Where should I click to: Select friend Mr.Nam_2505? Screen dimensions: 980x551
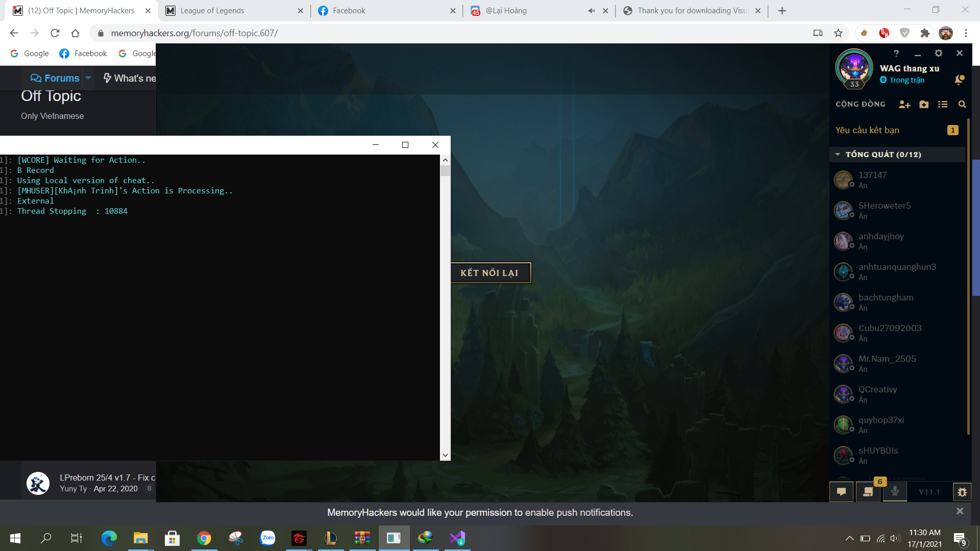897,363
